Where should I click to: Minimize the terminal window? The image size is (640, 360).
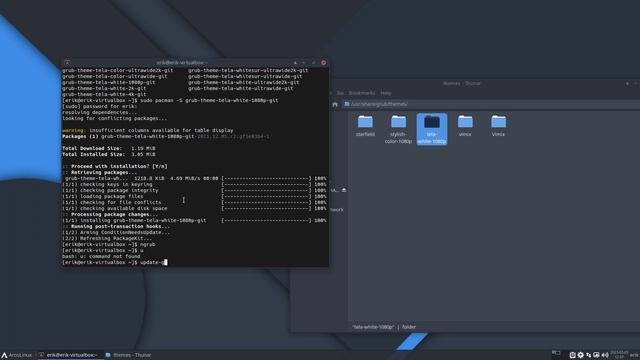tap(304, 63)
